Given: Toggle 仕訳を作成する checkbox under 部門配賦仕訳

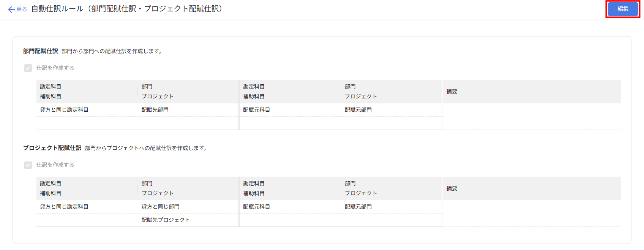Looking at the screenshot, I should point(28,68).
